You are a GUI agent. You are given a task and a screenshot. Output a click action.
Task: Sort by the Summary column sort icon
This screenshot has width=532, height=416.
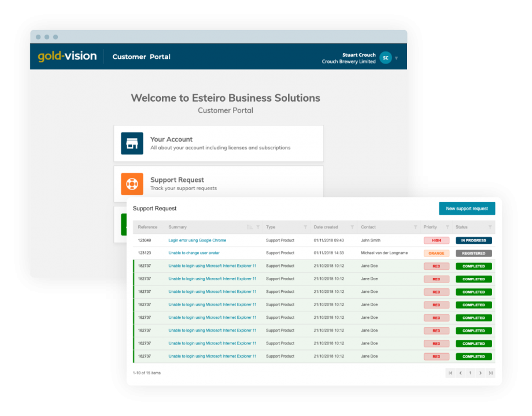tap(250, 227)
